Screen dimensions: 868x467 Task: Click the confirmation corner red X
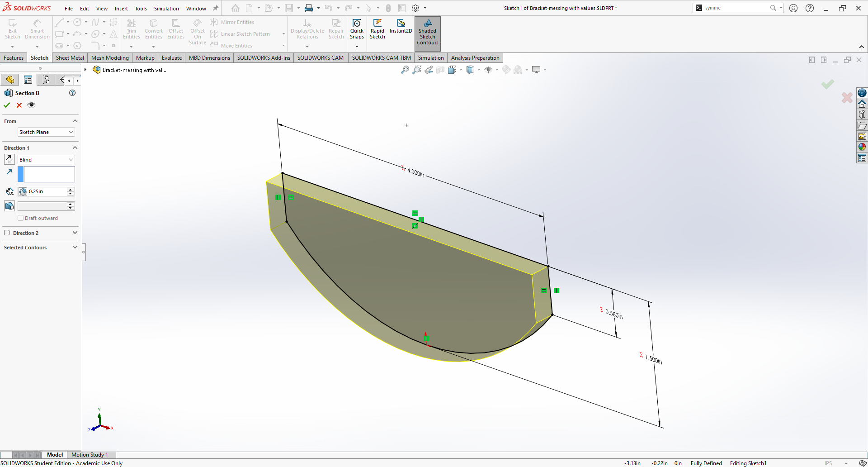coord(847,97)
